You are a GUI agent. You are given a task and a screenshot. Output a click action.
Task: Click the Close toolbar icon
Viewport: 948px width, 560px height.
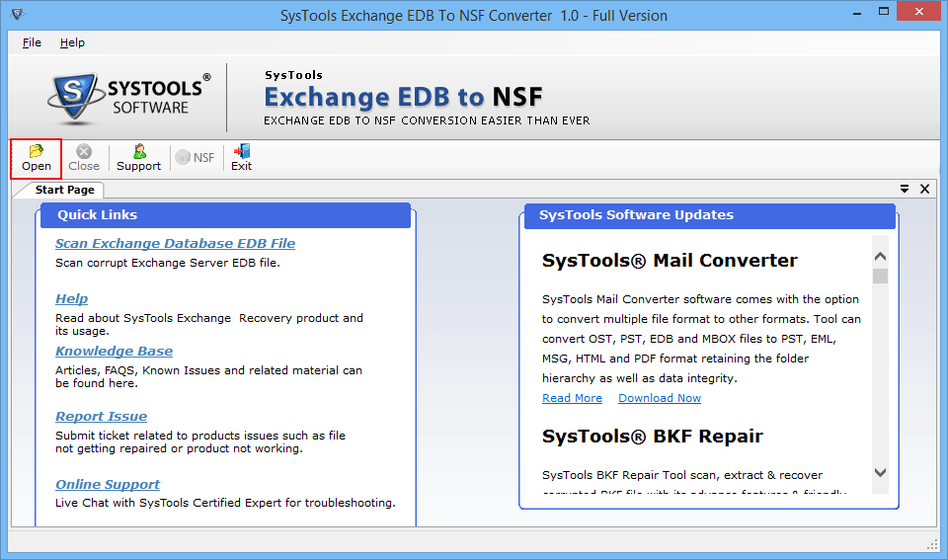click(x=84, y=158)
